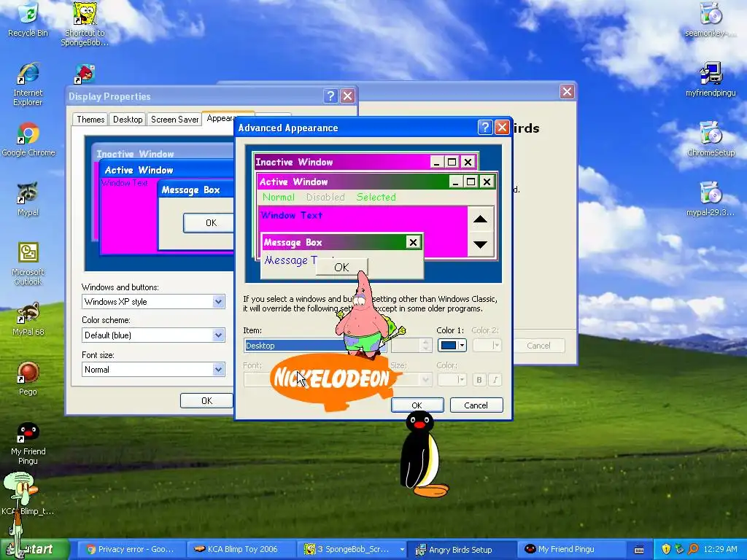
Task: Click the preview scrollbar up arrow
Action: 480,219
